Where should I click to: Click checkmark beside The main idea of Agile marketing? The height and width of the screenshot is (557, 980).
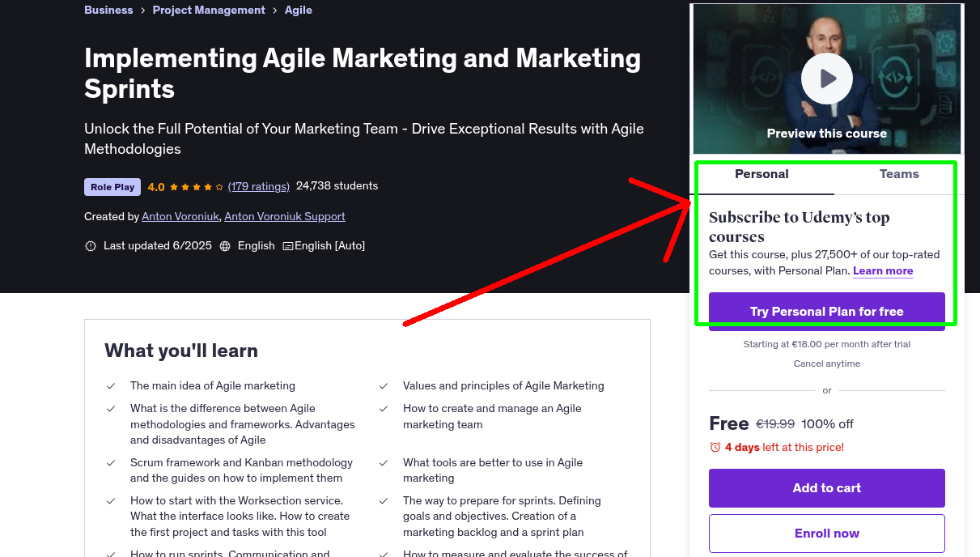(x=111, y=386)
